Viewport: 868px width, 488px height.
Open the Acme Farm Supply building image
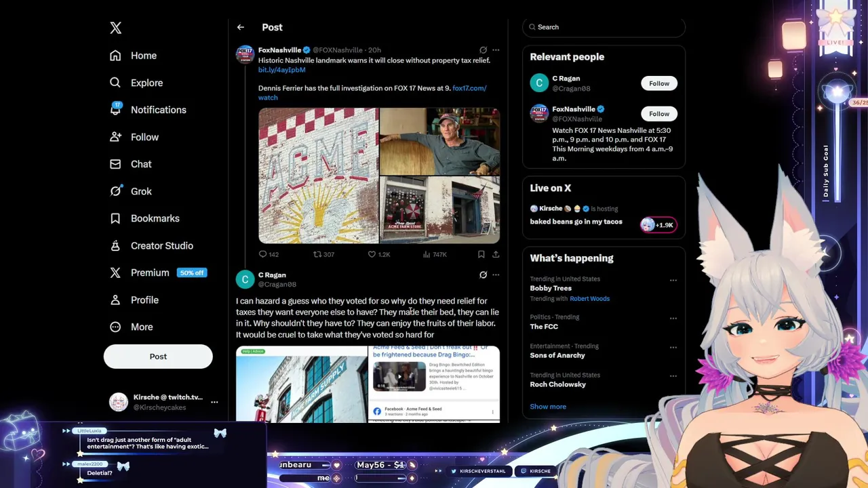(x=302, y=384)
